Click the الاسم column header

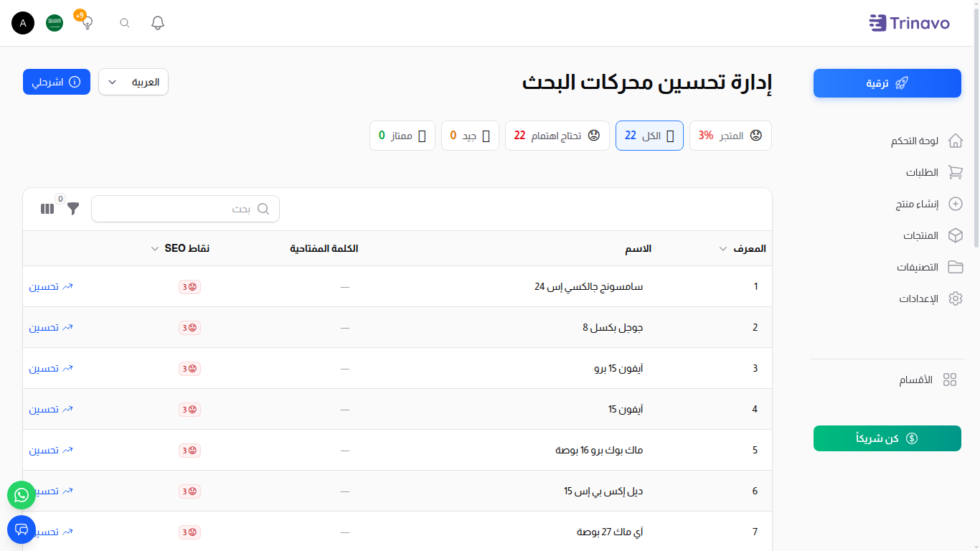tap(638, 248)
